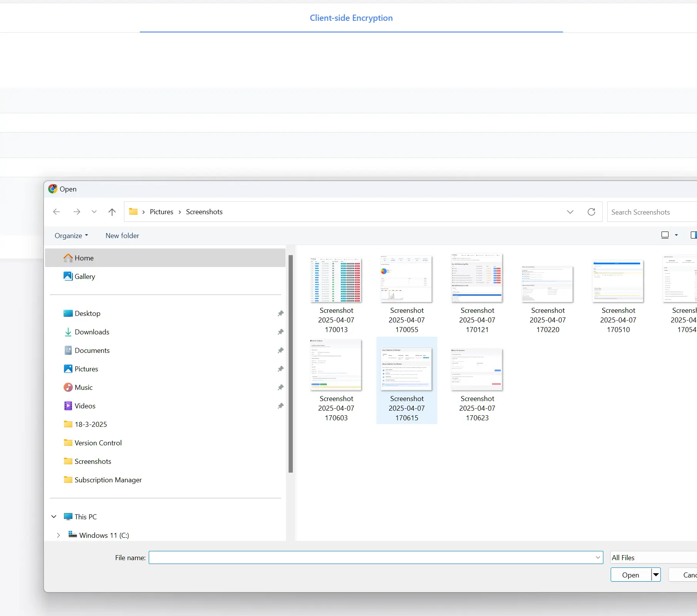Click the Back navigation arrow

pyautogui.click(x=57, y=212)
